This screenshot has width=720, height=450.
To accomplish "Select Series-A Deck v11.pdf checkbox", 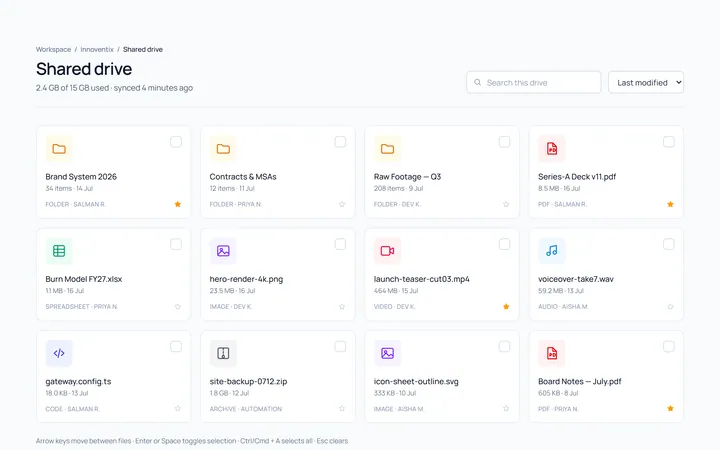I will click(669, 142).
